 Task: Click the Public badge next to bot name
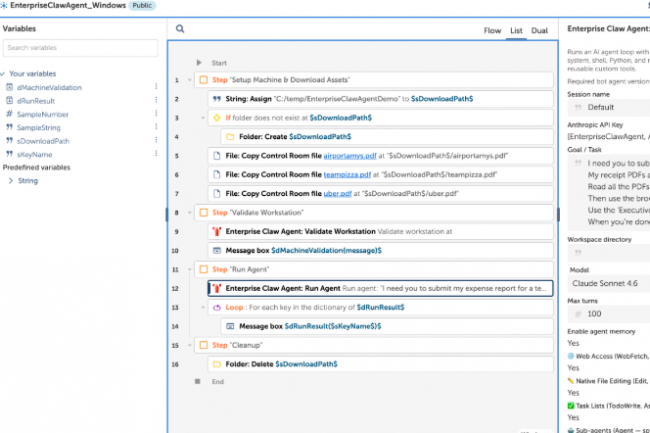[x=142, y=5]
